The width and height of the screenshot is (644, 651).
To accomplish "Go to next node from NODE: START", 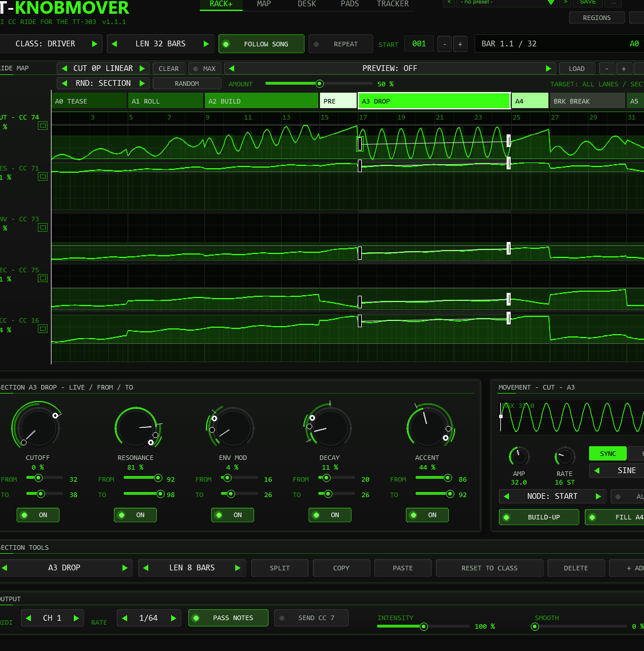I will coord(598,496).
